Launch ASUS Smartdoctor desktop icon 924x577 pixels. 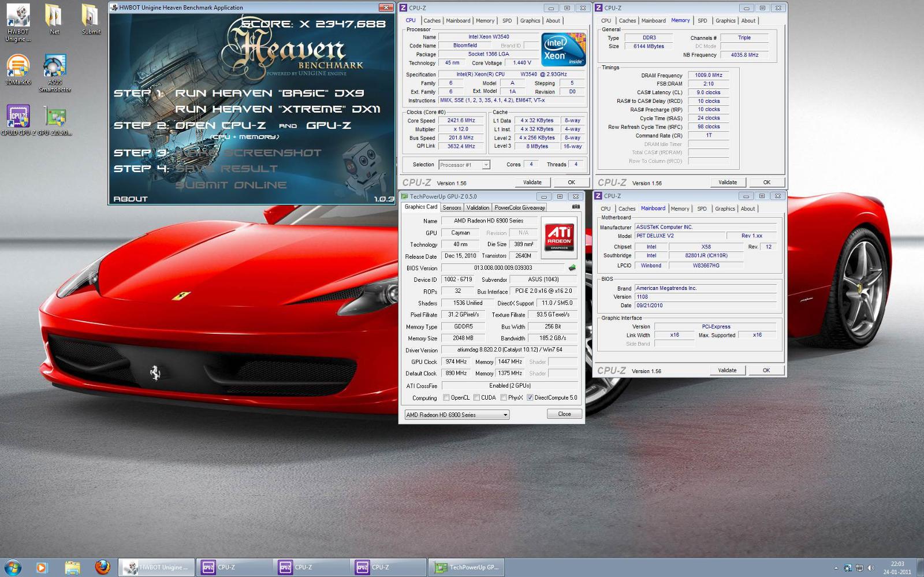point(55,73)
